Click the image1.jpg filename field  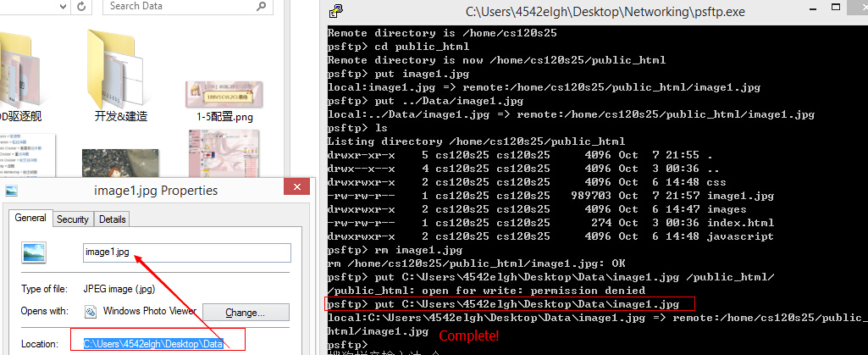click(186, 252)
